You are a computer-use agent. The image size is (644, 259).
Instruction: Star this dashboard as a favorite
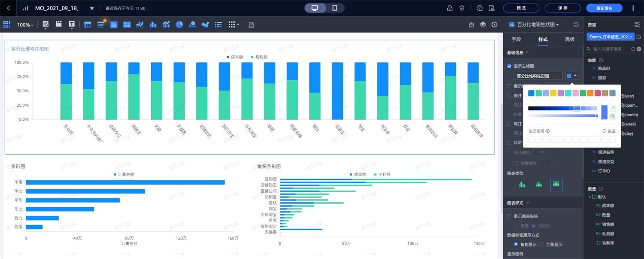click(92, 8)
